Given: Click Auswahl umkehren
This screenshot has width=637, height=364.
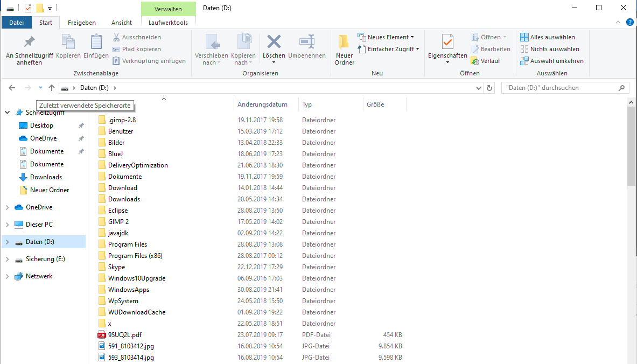Looking at the screenshot, I should click(x=552, y=60).
